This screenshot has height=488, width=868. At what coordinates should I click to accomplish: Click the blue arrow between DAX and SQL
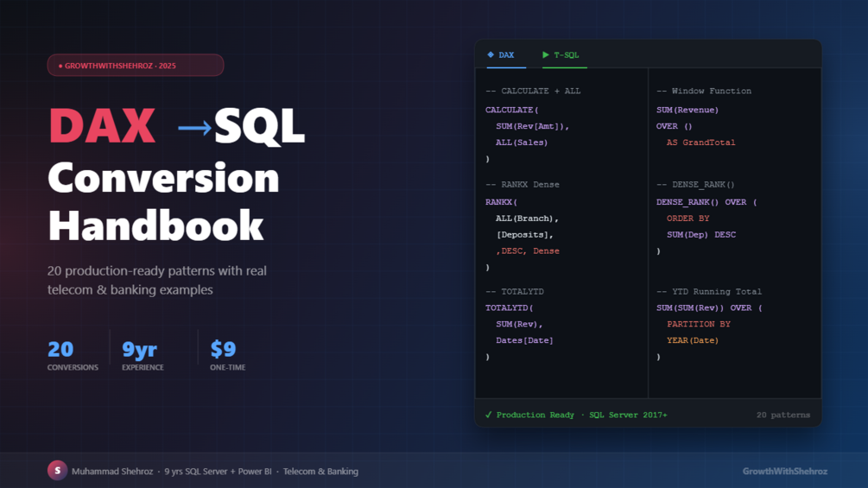click(x=195, y=129)
